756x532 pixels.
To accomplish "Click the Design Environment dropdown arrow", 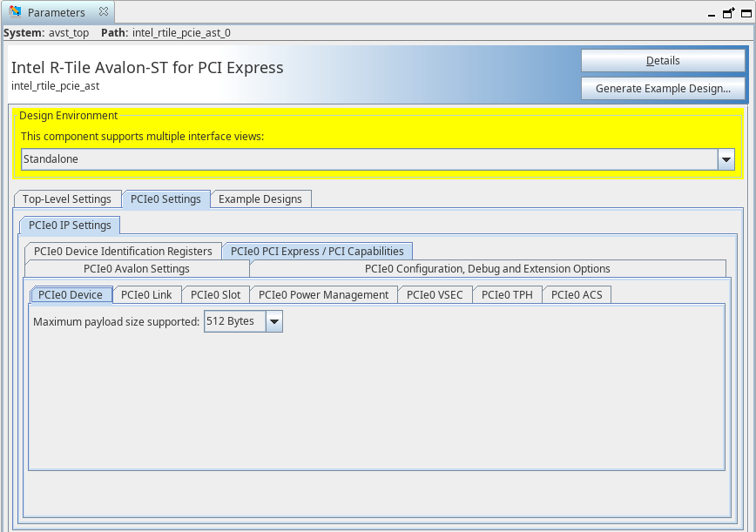I will point(726,159).
